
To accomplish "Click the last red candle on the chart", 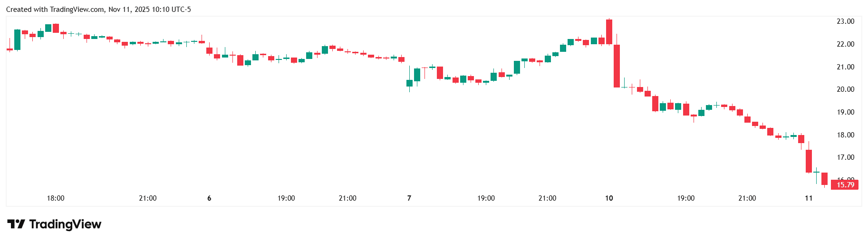I will pos(824,179).
